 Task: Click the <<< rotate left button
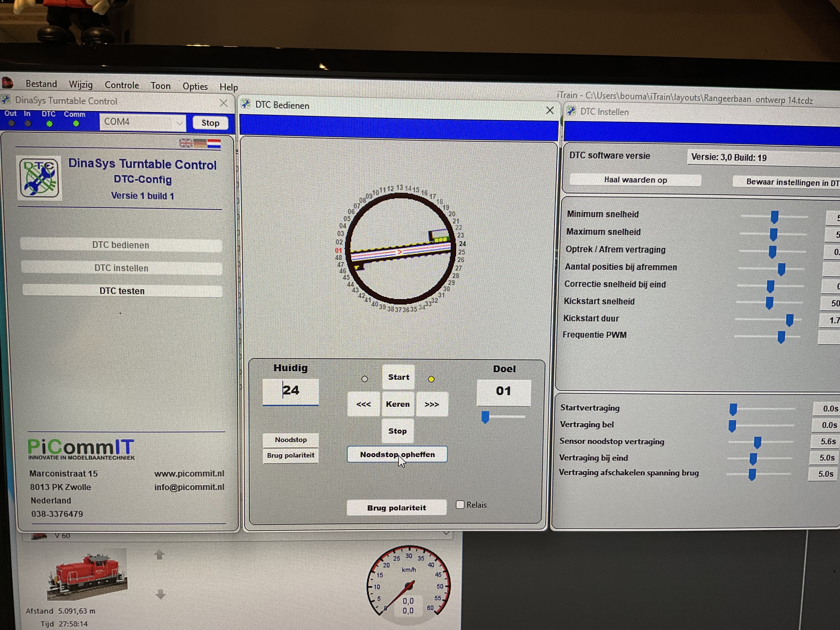click(363, 404)
